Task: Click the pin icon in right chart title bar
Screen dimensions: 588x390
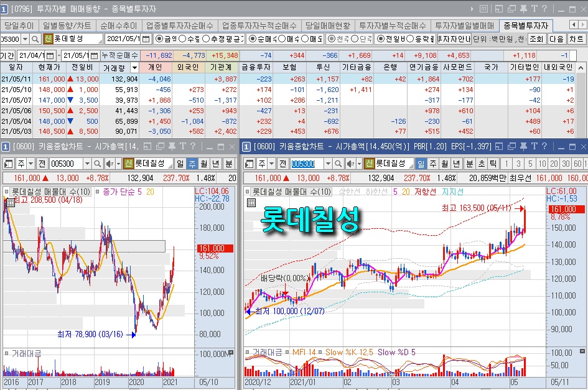Action: 523,147
